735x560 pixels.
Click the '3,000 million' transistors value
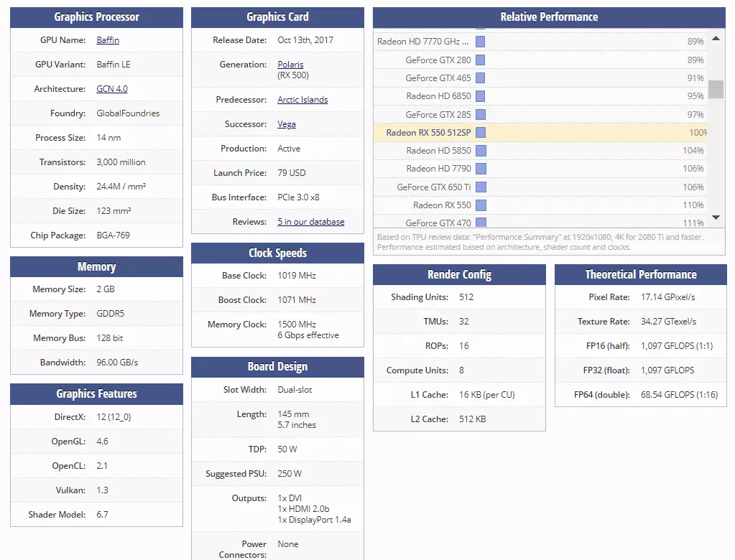point(121,162)
